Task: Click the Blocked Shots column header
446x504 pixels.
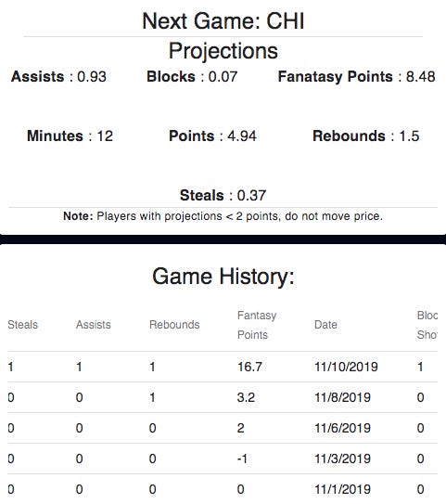Action: pos(427,325)
